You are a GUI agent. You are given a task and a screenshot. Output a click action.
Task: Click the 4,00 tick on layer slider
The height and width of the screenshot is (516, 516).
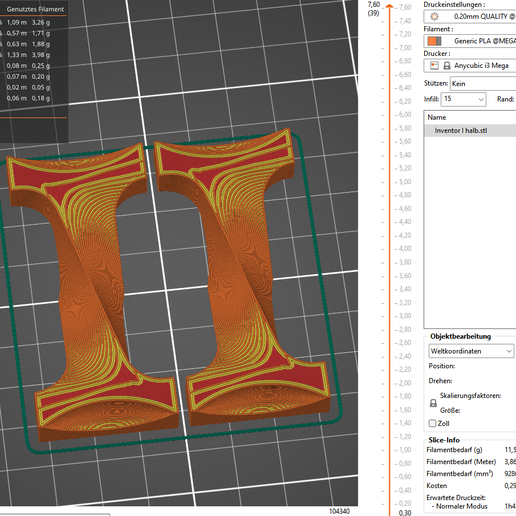click(405, 249)
